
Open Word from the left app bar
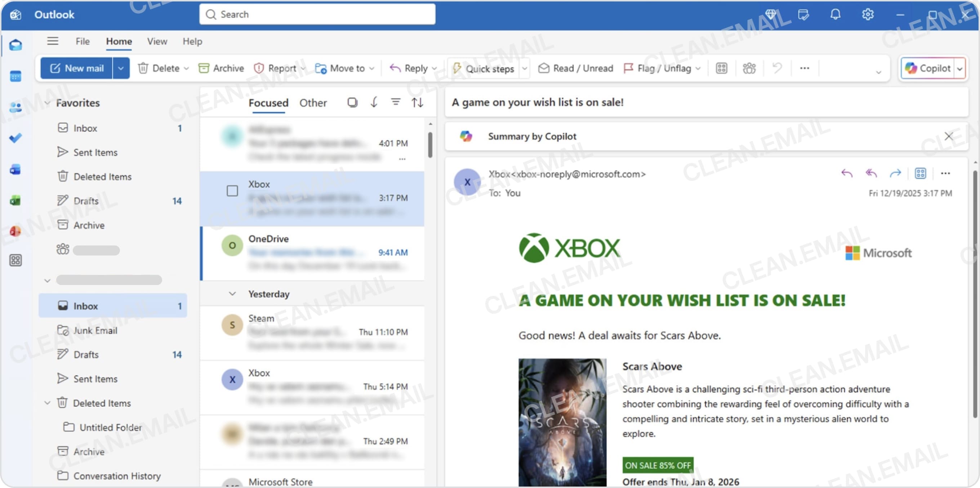(15, 170)
